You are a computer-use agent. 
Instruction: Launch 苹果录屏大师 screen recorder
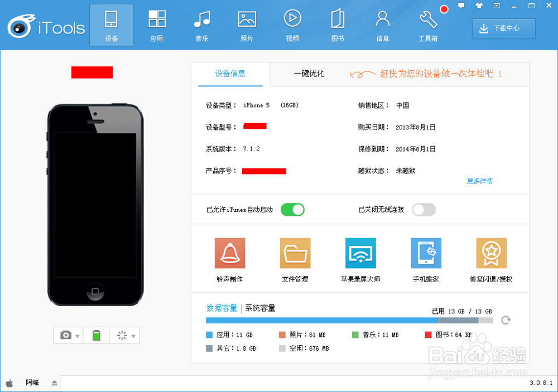click(360, 260)
